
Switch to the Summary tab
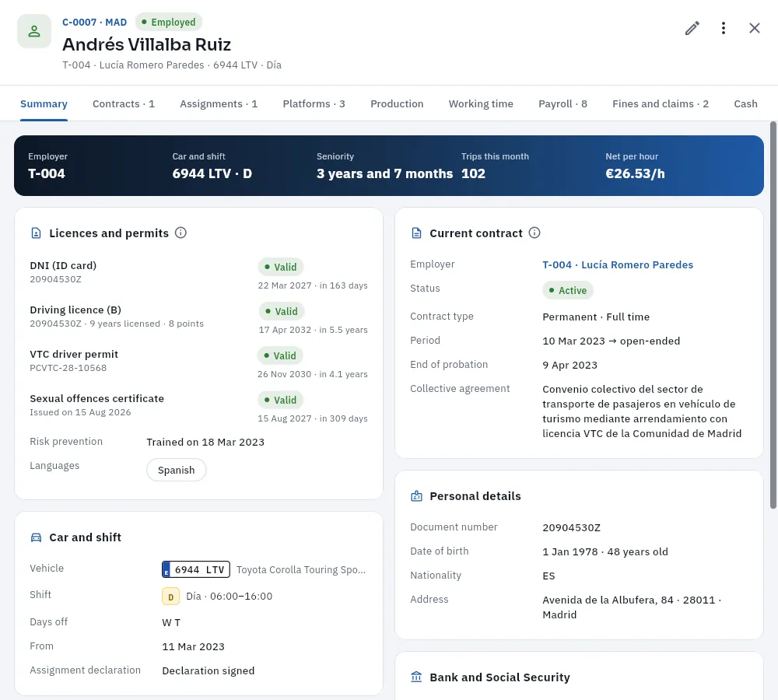click(x=44, y=103)
